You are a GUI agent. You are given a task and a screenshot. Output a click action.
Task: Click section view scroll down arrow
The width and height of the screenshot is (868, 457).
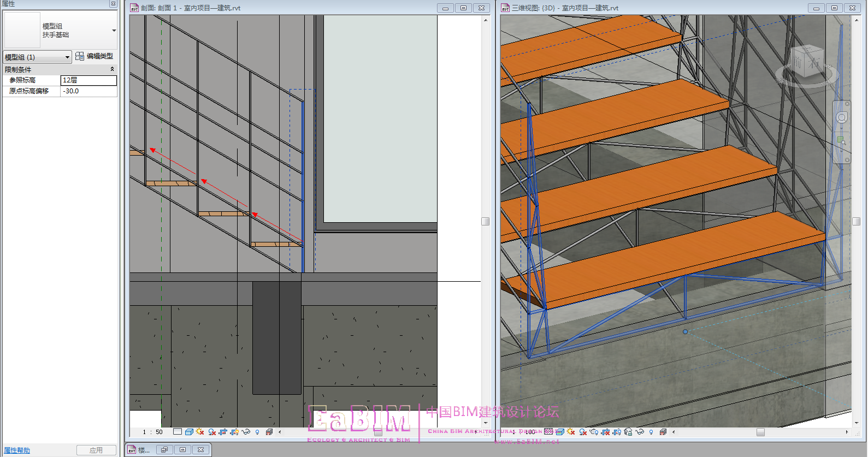tap(485, 423)
